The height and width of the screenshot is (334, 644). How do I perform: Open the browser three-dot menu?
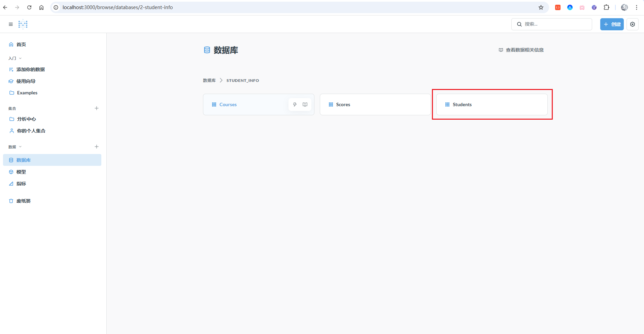[x=637, y=7]
